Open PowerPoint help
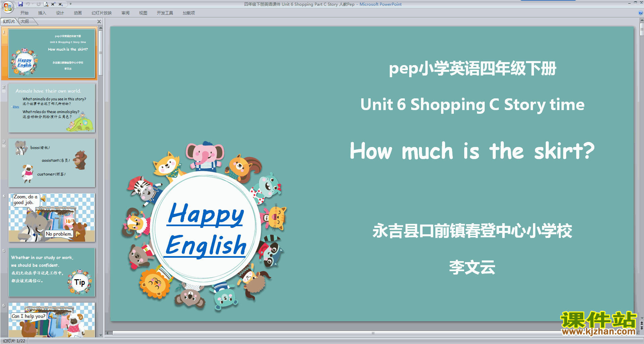The height and width of the screenshot is (344, 644). 640,13
